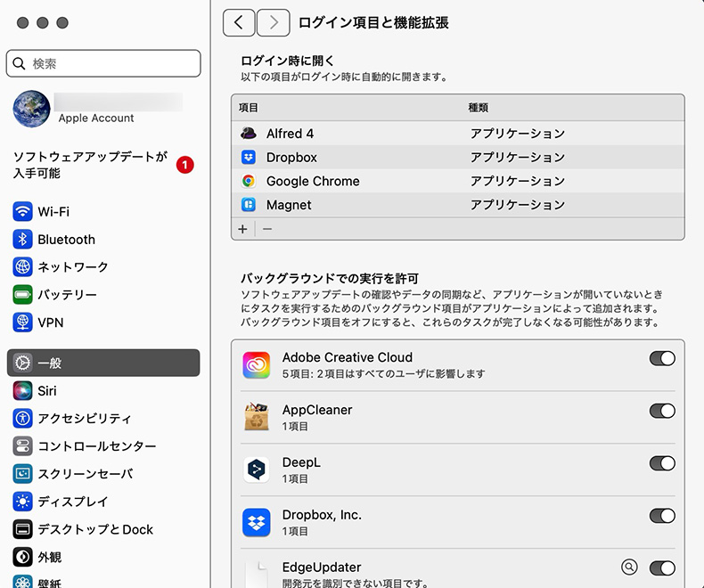
Task: Click the アクセシビリティ icon
Action: (x=23, y=419)
